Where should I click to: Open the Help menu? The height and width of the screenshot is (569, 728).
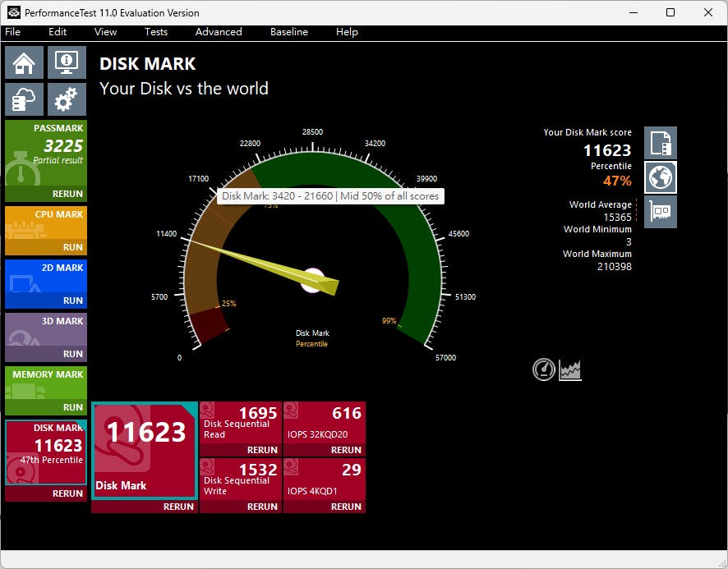pyautogui.click(x=347, y=32)
